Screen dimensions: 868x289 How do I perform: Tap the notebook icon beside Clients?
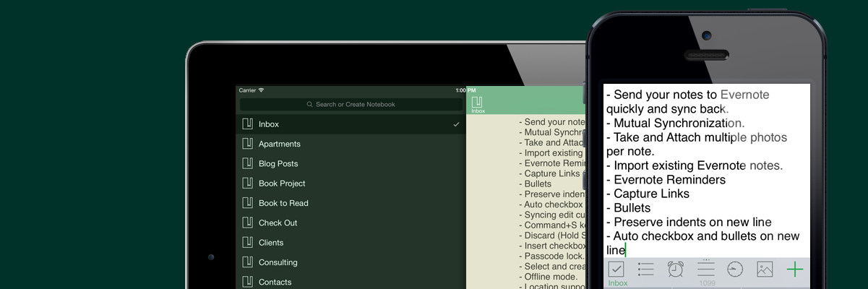[247, 242]
